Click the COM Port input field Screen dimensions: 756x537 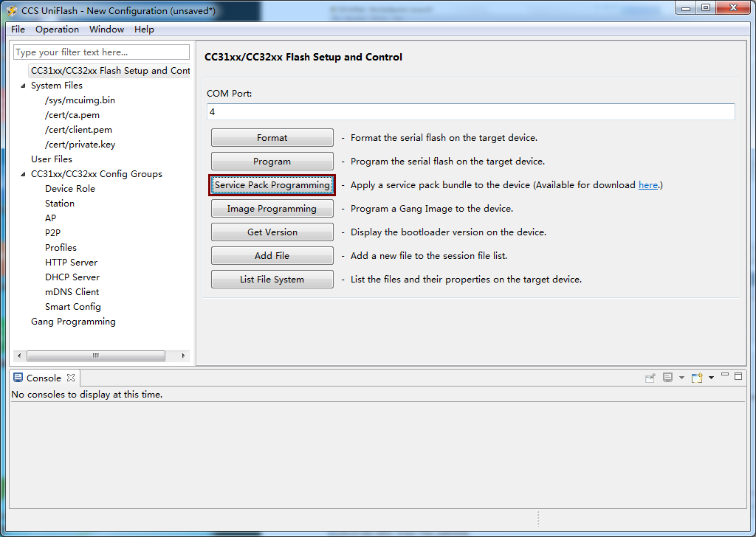coord(470,111)
